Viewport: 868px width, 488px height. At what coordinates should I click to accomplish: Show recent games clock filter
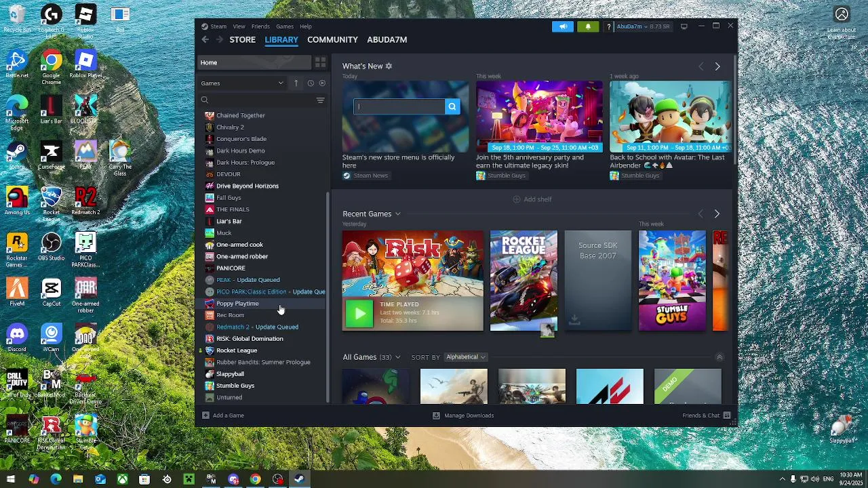click(x=311, y=83)
